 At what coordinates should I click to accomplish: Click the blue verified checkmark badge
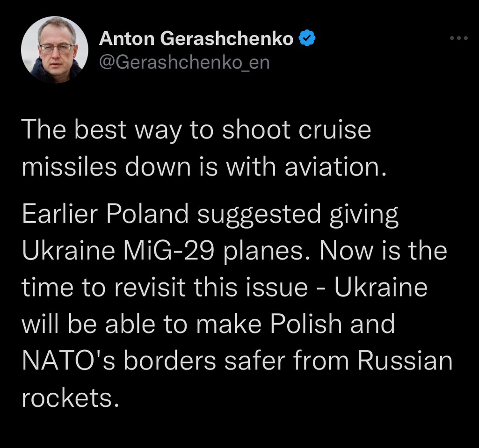[x=306, y=38]
